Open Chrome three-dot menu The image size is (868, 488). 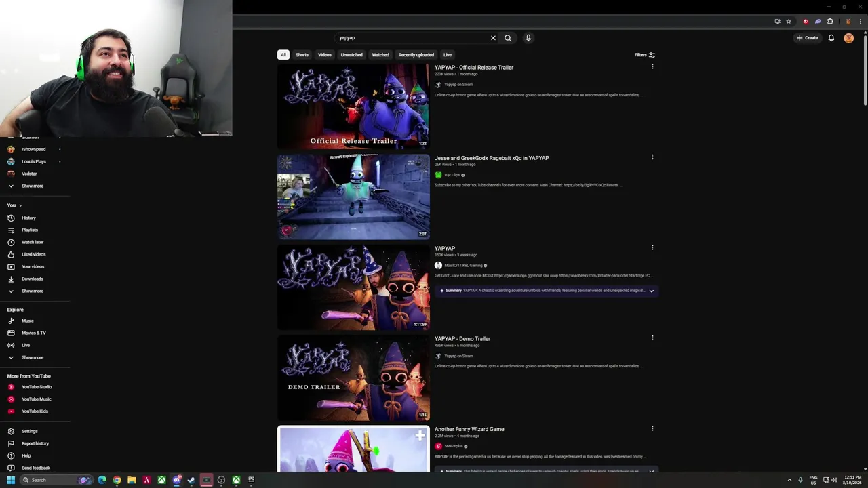(x=860, y=21)
